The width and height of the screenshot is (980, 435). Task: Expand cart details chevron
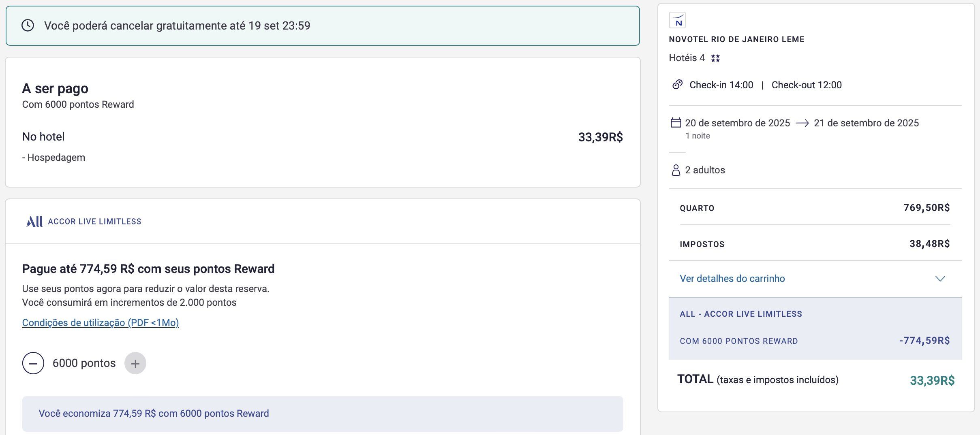click(940, 279)
